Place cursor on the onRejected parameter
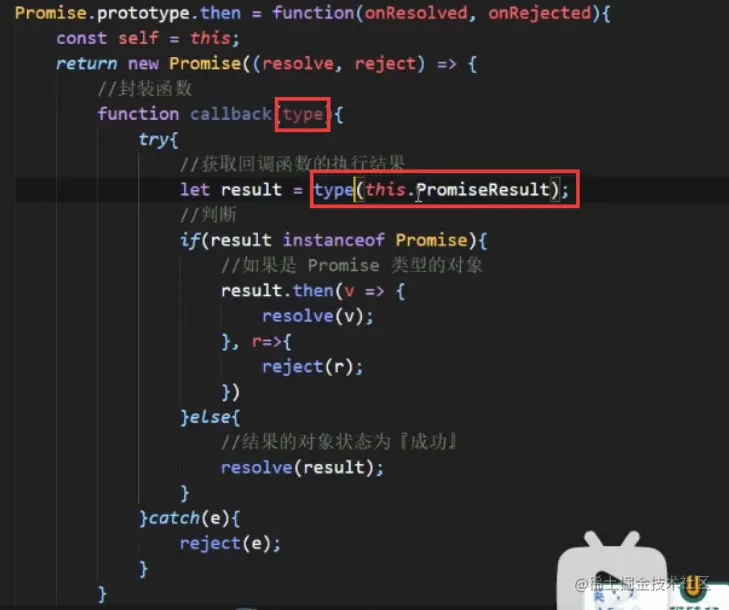This screenshot has width=729, height=610. 539,13
